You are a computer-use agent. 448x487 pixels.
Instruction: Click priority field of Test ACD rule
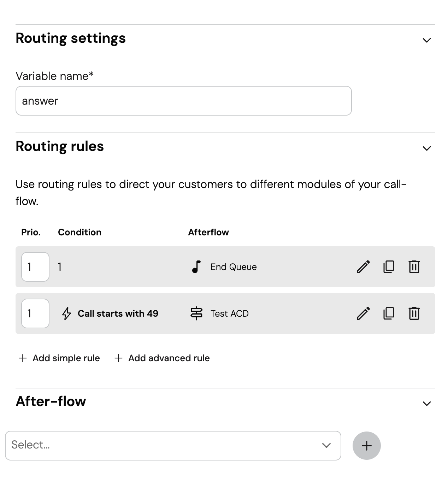[35, 313]
